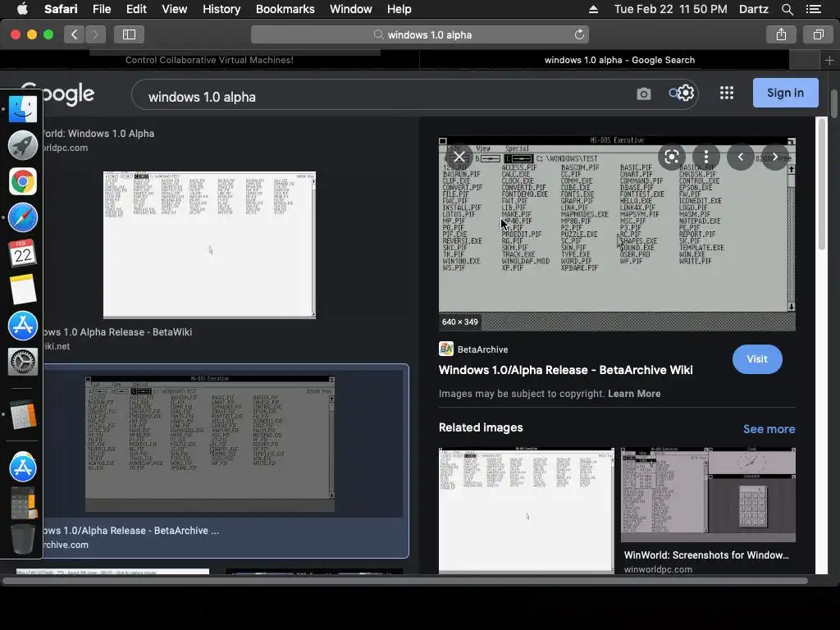Open the View menu
Screen dimensions: 840x630
174,9
